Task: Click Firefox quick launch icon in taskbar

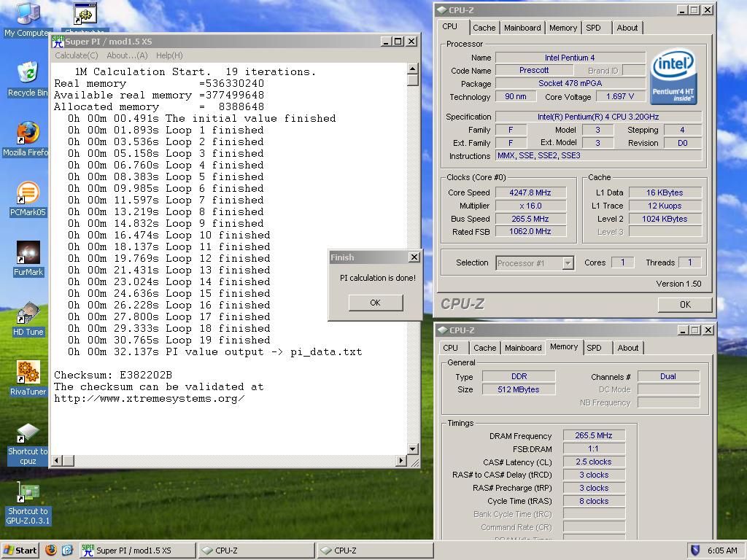Action: (x=51, y=550)
